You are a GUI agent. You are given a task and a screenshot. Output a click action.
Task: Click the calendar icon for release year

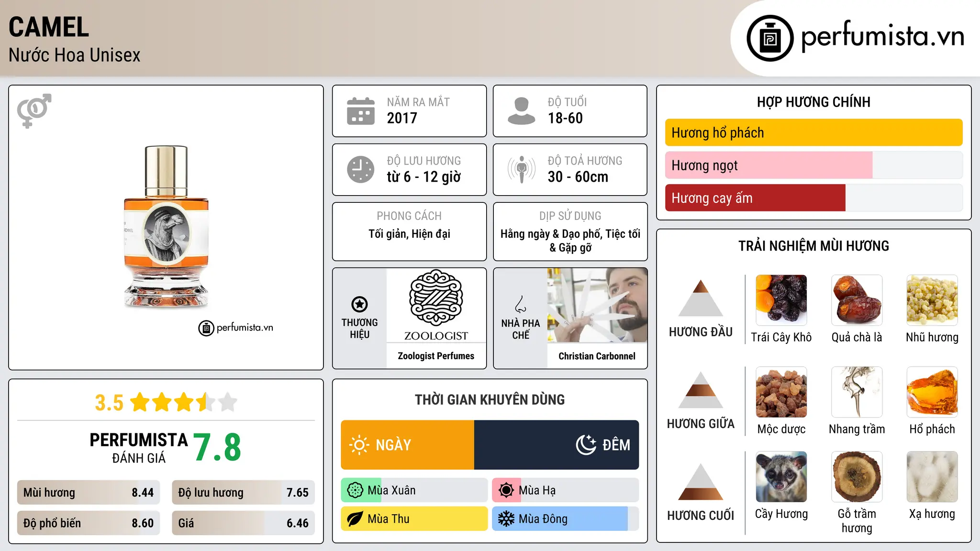361,111
